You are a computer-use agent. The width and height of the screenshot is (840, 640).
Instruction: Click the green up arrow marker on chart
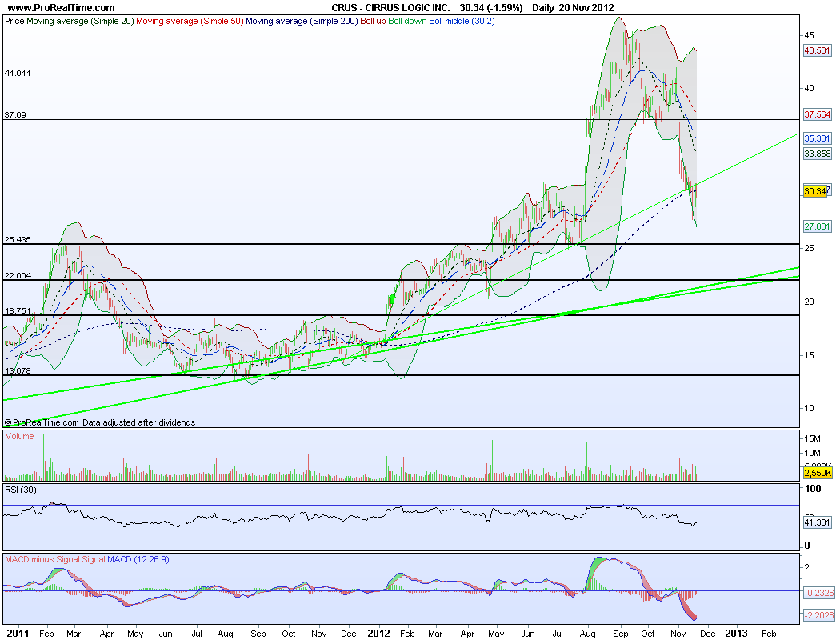(392, 299)
